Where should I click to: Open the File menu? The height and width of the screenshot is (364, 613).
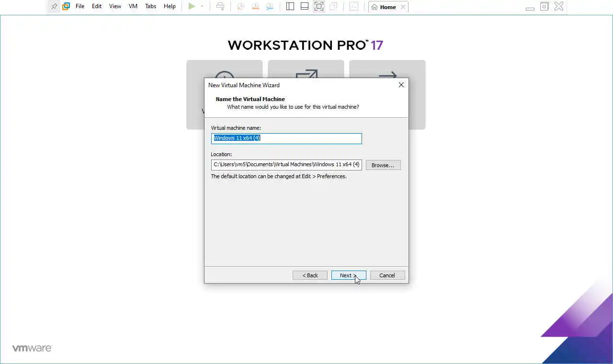point(80,7)
